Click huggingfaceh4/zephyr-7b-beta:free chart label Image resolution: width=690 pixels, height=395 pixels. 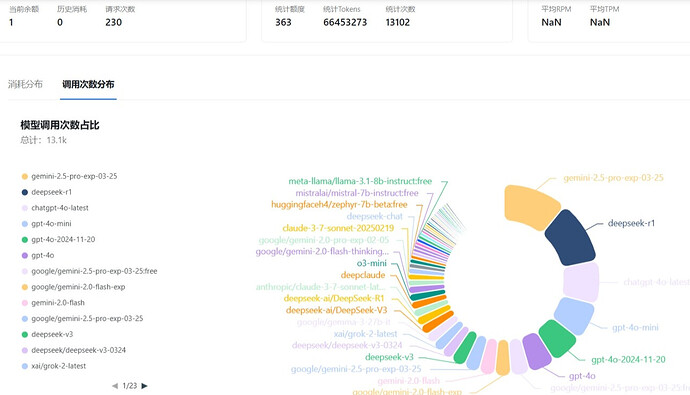point(339,205)
